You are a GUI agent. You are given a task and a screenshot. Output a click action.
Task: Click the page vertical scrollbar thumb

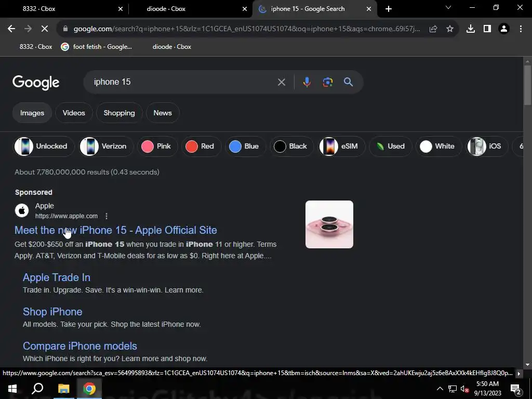pos(527,85)
